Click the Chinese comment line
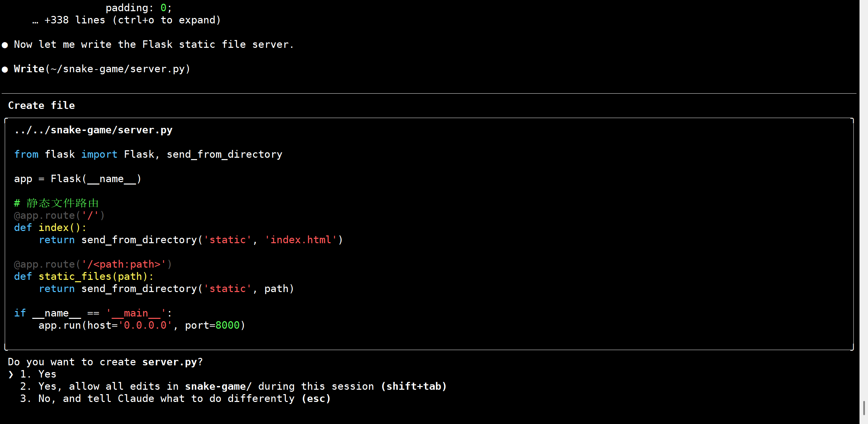868x424 pixels. coord(56,203)
